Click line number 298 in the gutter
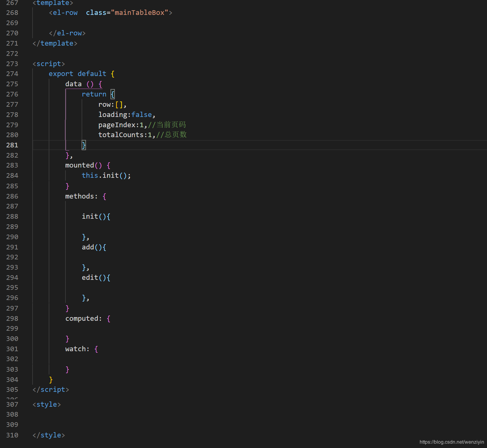Viewport: 487px width, 448px height. tap(12, 319)
